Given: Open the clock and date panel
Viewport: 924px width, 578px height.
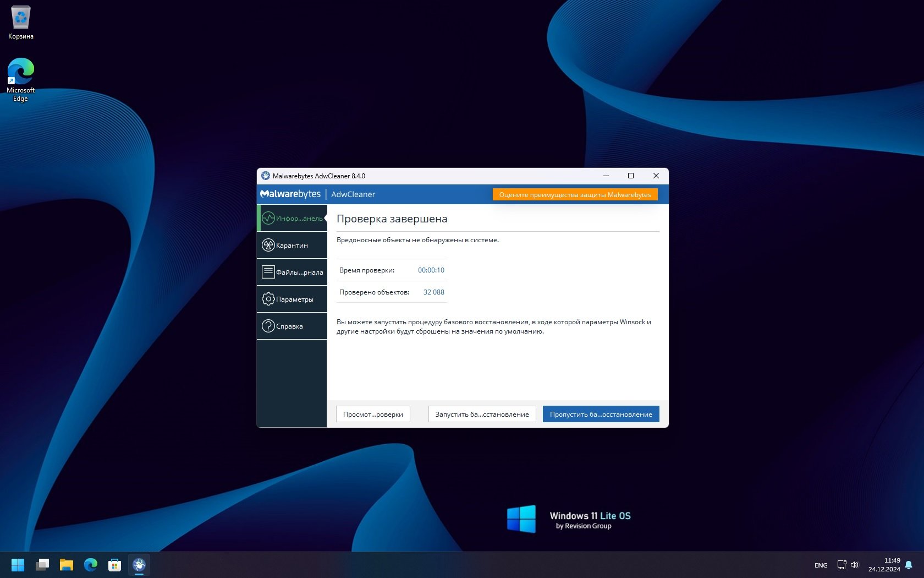Looking at the screenshot, I should (x=884, y=565).
